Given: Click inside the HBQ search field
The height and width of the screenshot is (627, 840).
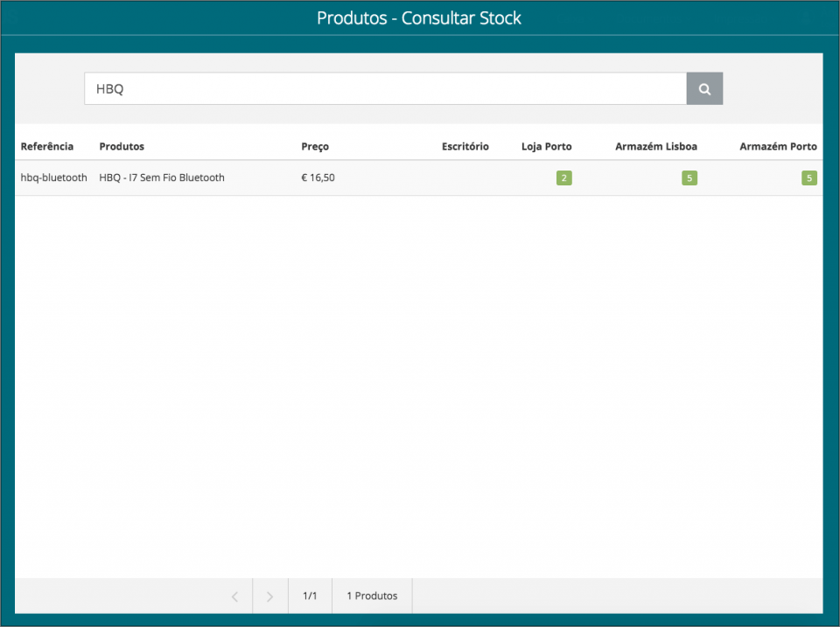Looking at the screenshot, I should click(x=385, y=88).
